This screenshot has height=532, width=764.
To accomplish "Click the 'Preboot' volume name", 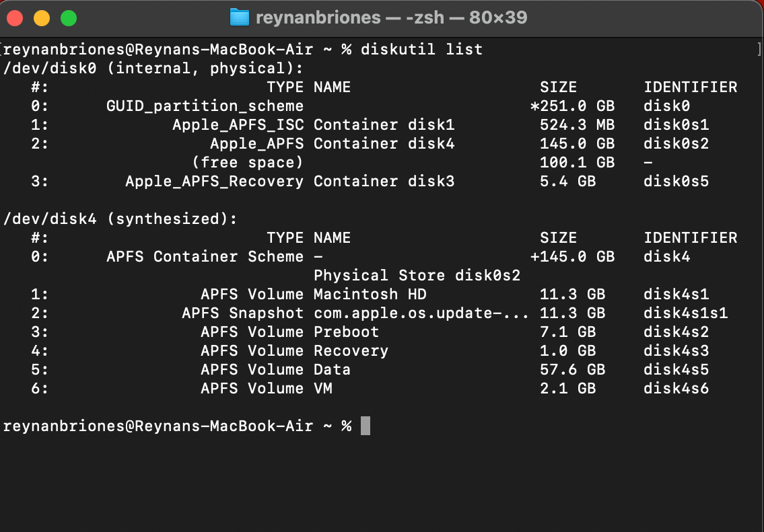I will tap(346, 332).
